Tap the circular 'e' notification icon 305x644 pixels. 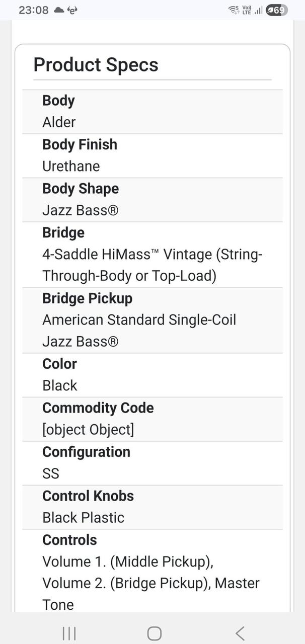(x=72, y=10)
